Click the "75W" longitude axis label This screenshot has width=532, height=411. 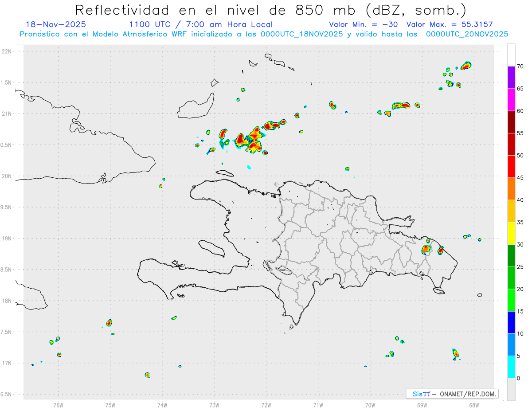click(x=110, y=405)
